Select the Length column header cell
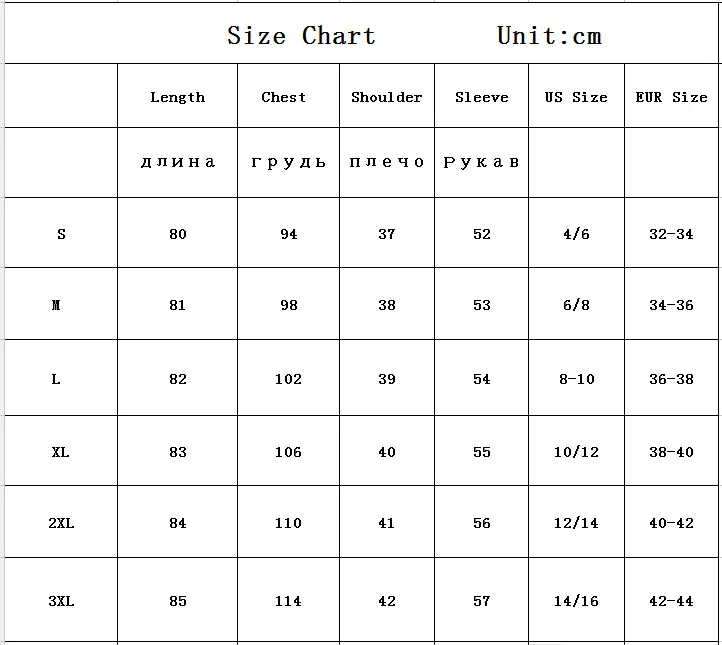 (178, 96)
